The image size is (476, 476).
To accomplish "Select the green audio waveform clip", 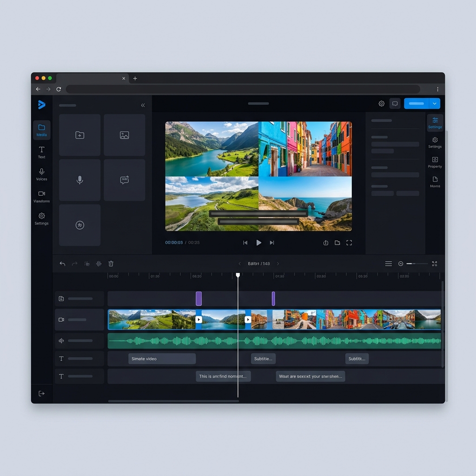I will point(274,341).
